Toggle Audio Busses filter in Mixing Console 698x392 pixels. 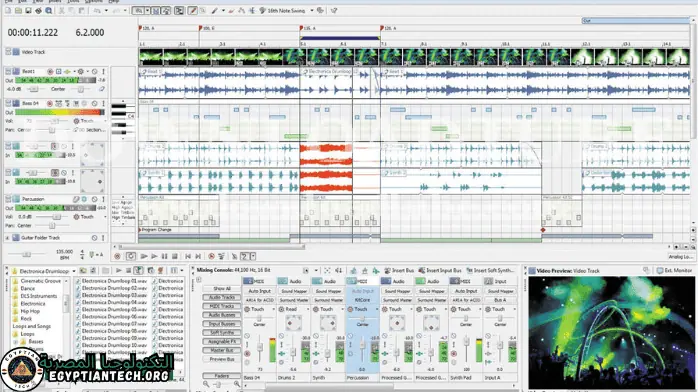(222, 315)
